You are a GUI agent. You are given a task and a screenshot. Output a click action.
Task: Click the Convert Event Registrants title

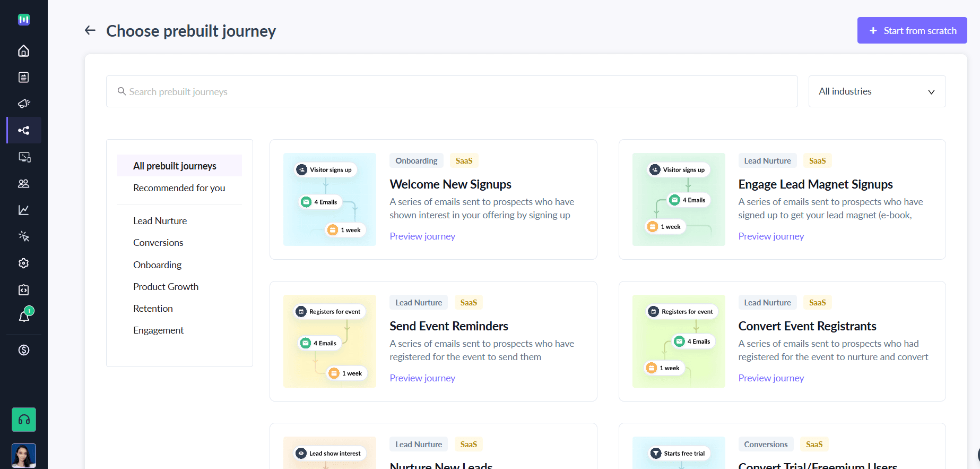(807, 326)
